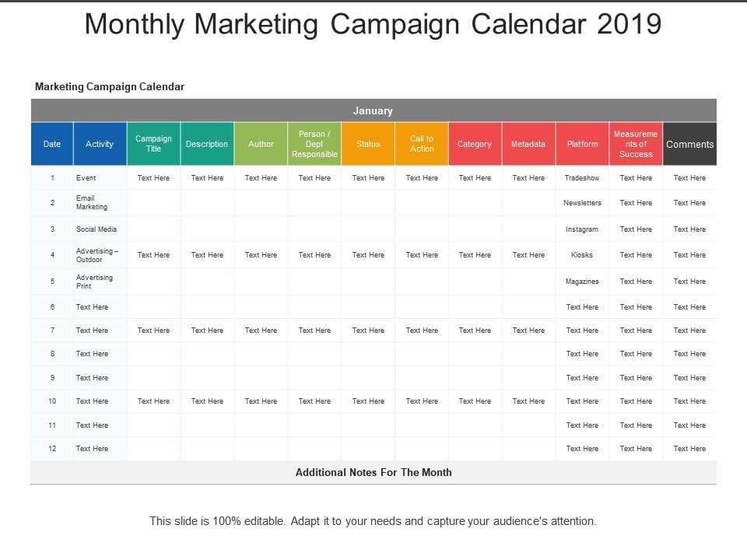Image resolution: width=747 pixels, height=560 pixels.
Task: Select the Instagram platform cell
Action: point(582,229)
